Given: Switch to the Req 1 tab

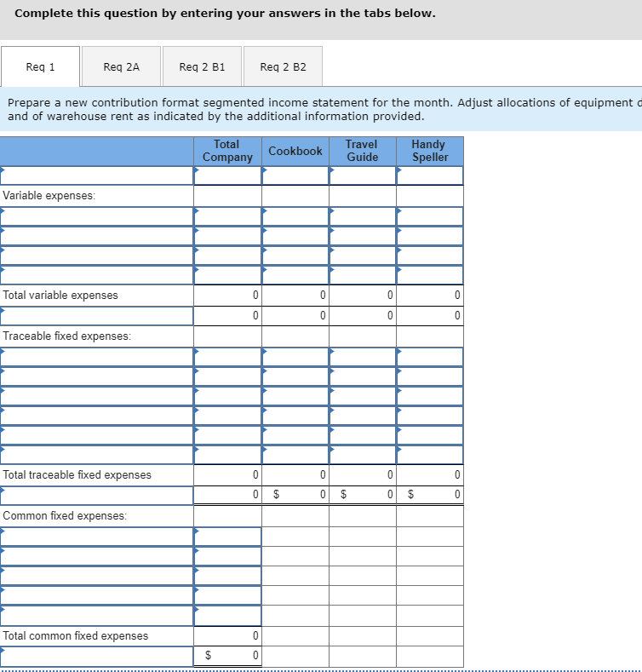Looking at the screenshot, I should click(x=40, y=66).
